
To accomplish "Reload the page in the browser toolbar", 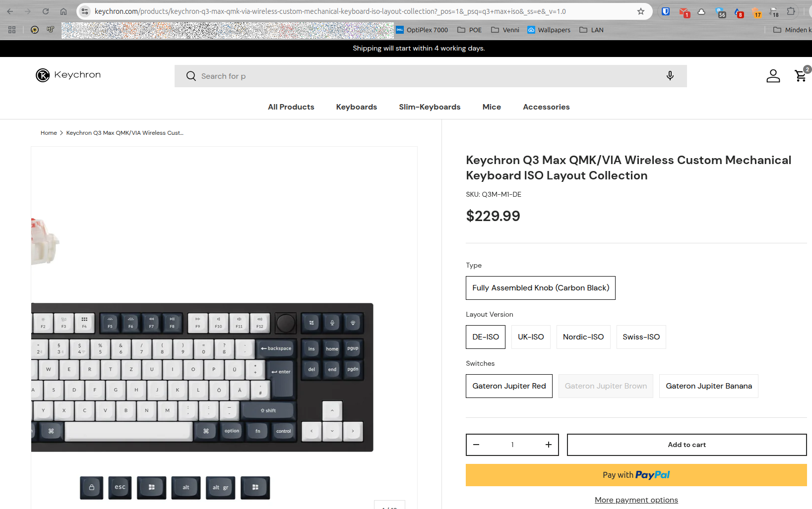I will [x=46, y=11].
